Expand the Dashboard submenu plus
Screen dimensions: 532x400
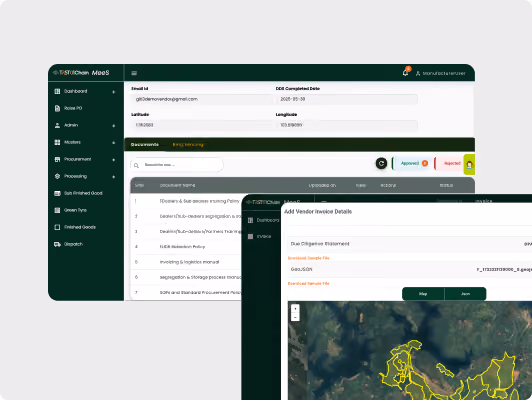pos(114,92)
